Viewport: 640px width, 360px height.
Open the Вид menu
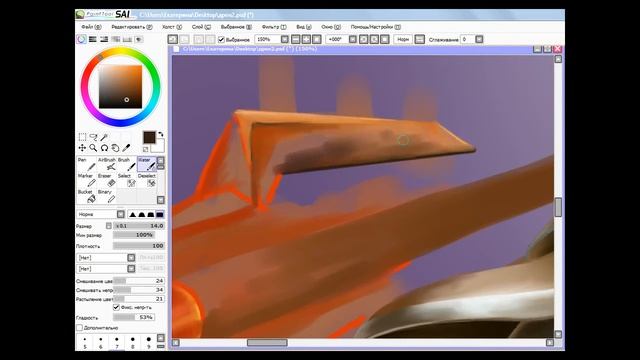point(303,27)
